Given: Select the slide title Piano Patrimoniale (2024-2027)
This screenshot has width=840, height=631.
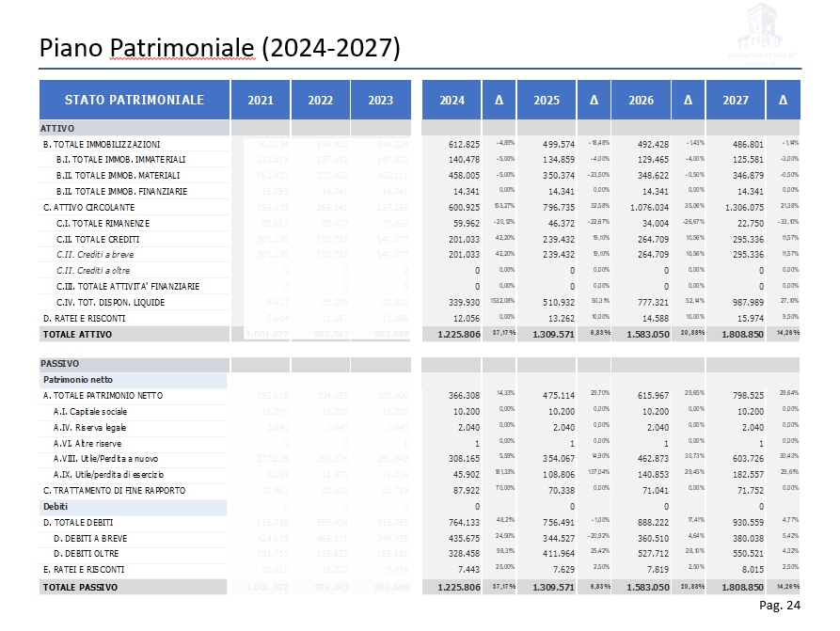Looking at the screenshot, I should pos(219,48).
